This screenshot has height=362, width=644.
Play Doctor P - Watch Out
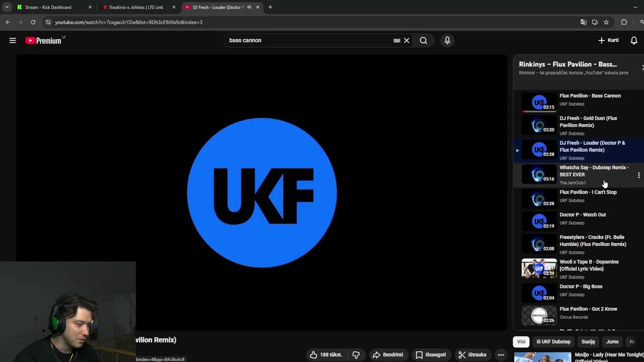click(x=579, y=221)
